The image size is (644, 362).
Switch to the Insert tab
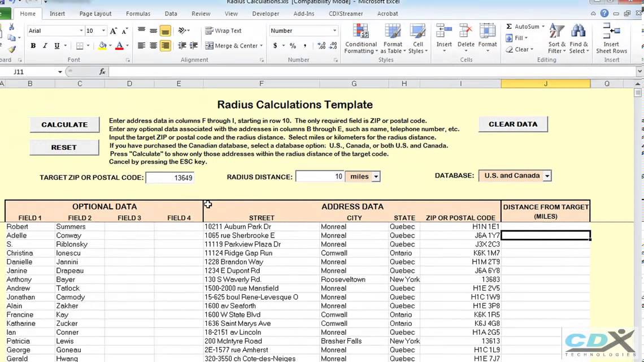click(x=57, y=14)
